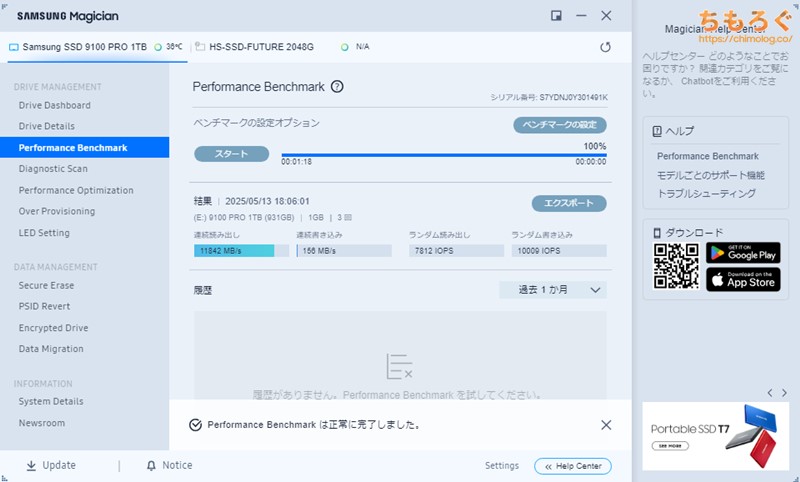The width and height of the screenshot is (800, 482).
Task: Click the App Store download badge
Action: pyautogui.click(x=743, y=280)
